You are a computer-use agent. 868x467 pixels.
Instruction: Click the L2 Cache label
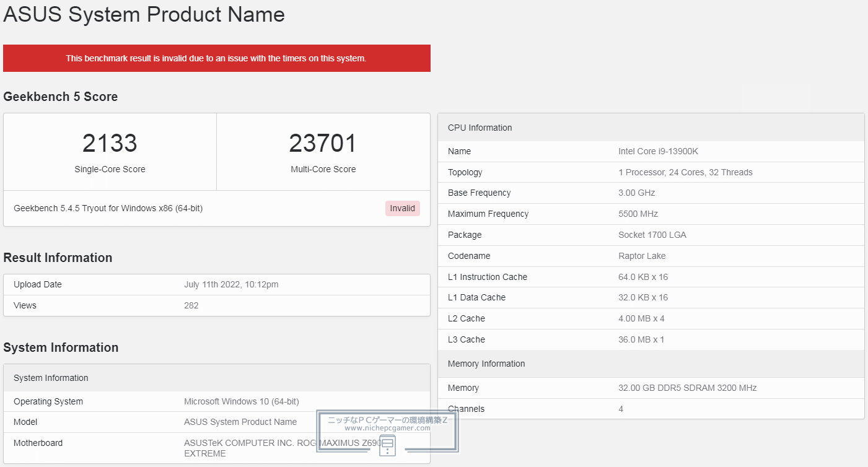[467, 318]
